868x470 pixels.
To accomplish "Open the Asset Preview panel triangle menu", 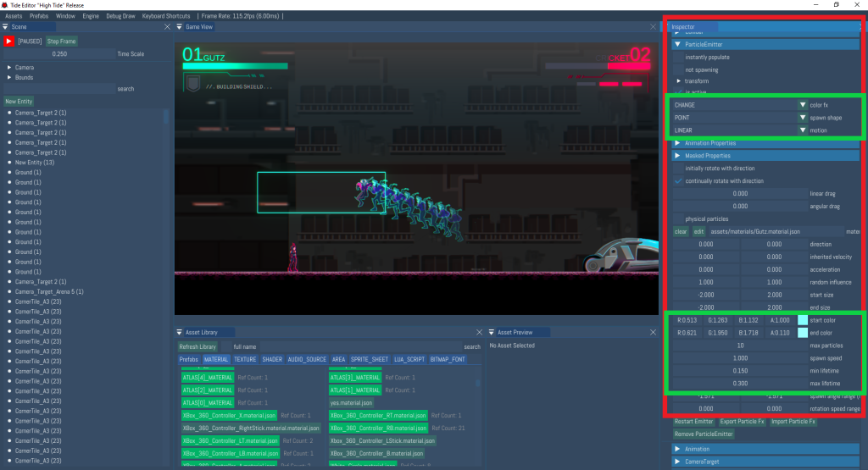I will (492, 332).
